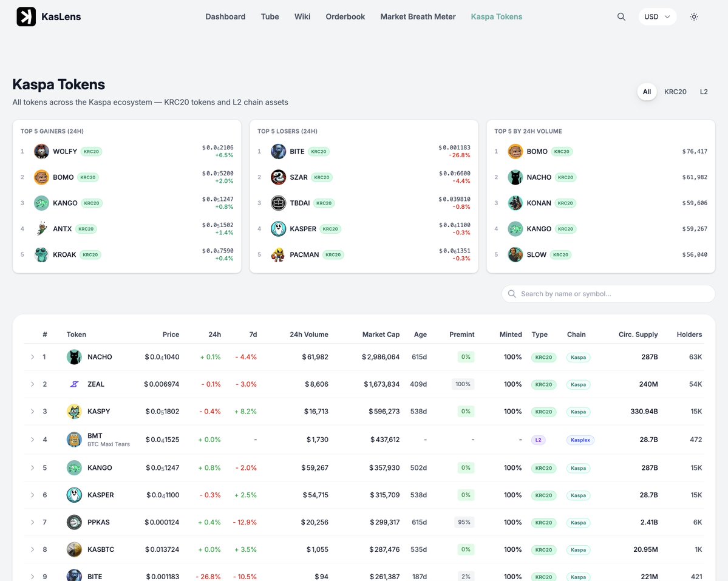This screenshot has width=728, height=581.
Task: Click the Premint column header
Action: coord(461,335)
